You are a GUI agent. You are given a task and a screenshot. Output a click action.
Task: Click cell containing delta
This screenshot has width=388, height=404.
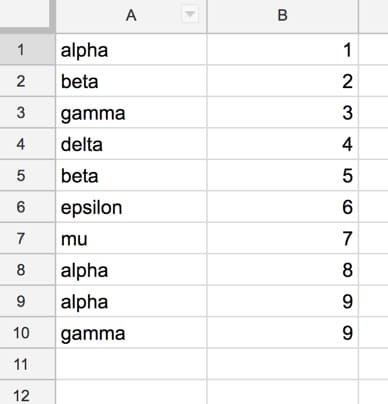click(x=131, y=144)
